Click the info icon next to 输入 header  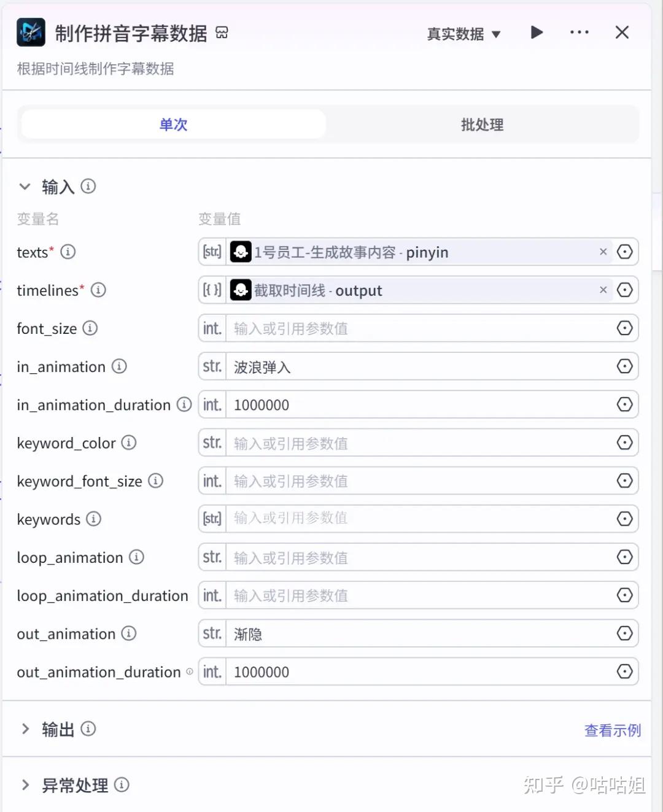point(88,186)
